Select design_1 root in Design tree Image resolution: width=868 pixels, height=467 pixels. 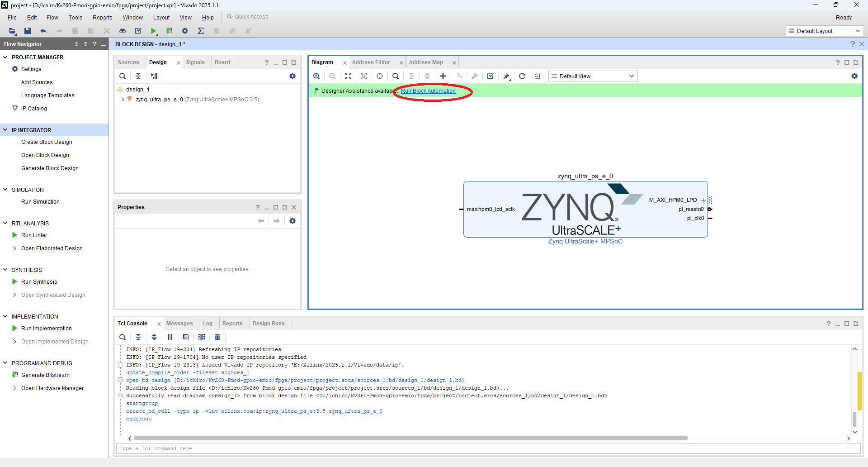pyautogui.click(x=138, y=90)
